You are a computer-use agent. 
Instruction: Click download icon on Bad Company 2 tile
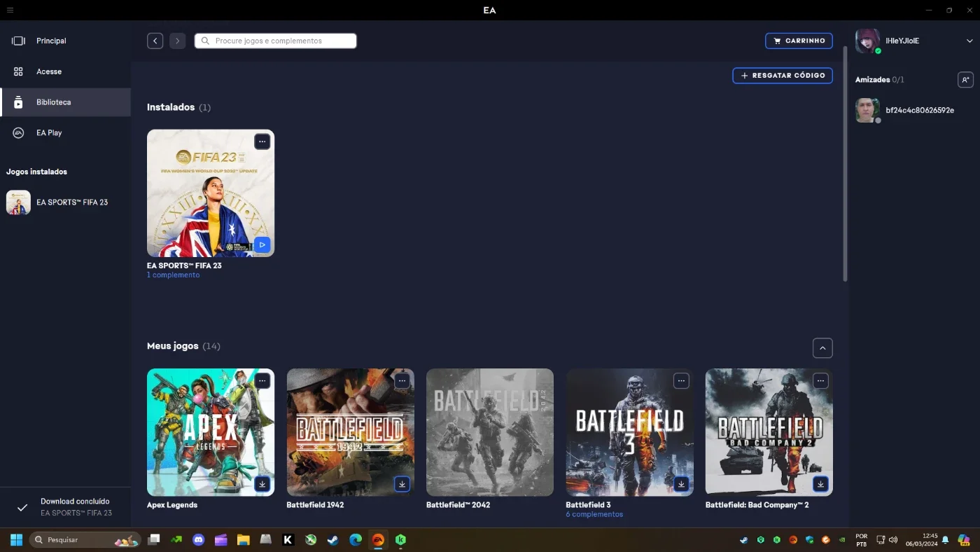(x=820, y=484)
